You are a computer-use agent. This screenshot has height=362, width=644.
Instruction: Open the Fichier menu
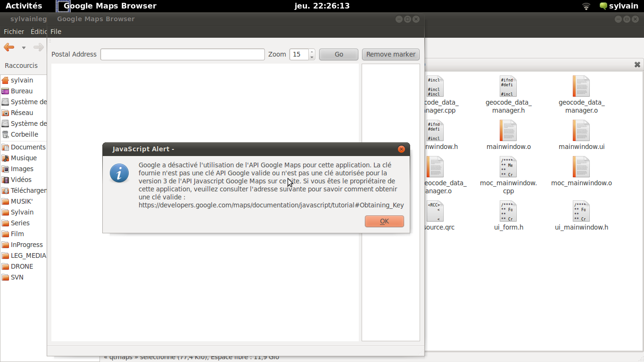pyautogui.click(x=14, y=32)
